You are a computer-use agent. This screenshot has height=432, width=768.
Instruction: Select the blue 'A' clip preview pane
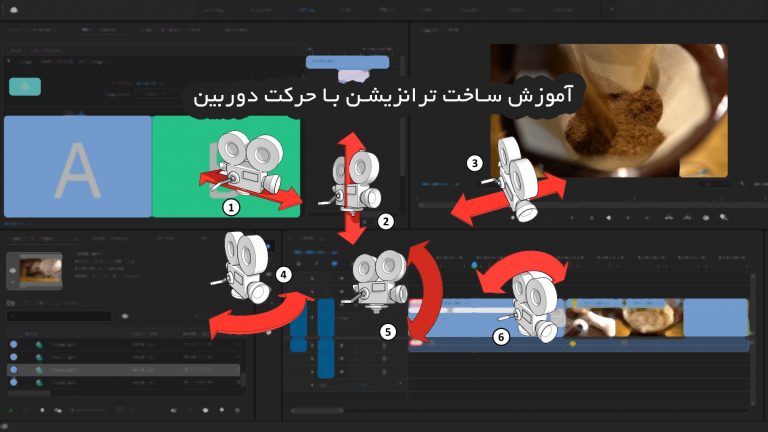[77, 167]
